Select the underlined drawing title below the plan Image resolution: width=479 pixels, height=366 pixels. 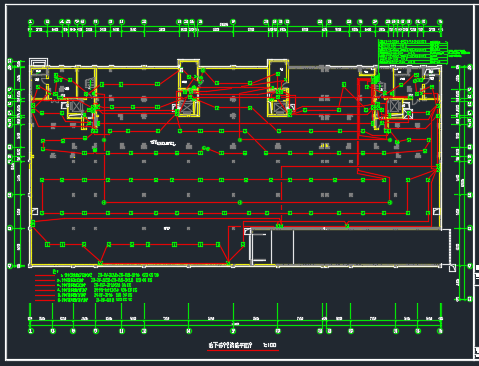(x=230, y=345)
